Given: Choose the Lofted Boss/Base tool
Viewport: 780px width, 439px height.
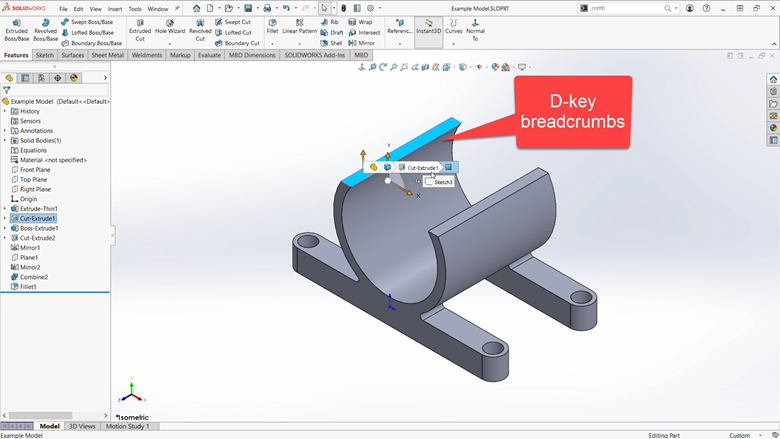Looking at the screenshot, I should click(x=87, y=32).
